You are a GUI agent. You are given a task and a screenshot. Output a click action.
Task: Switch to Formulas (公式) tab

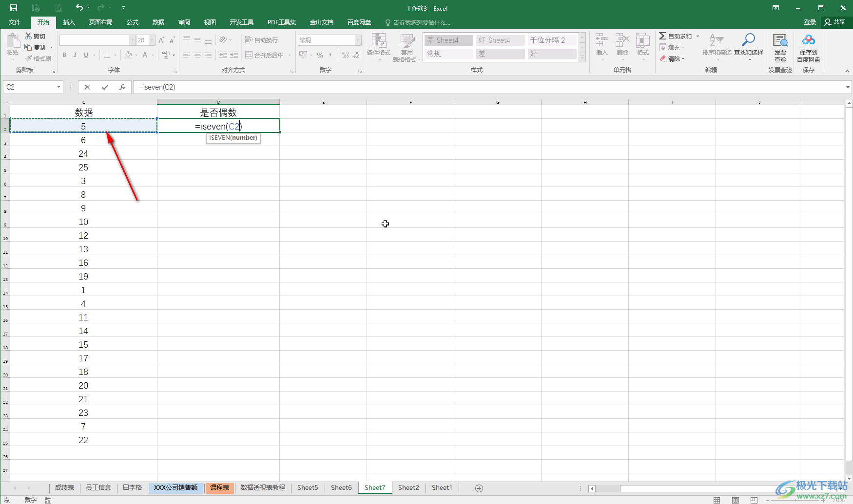[x=133, y=22]
